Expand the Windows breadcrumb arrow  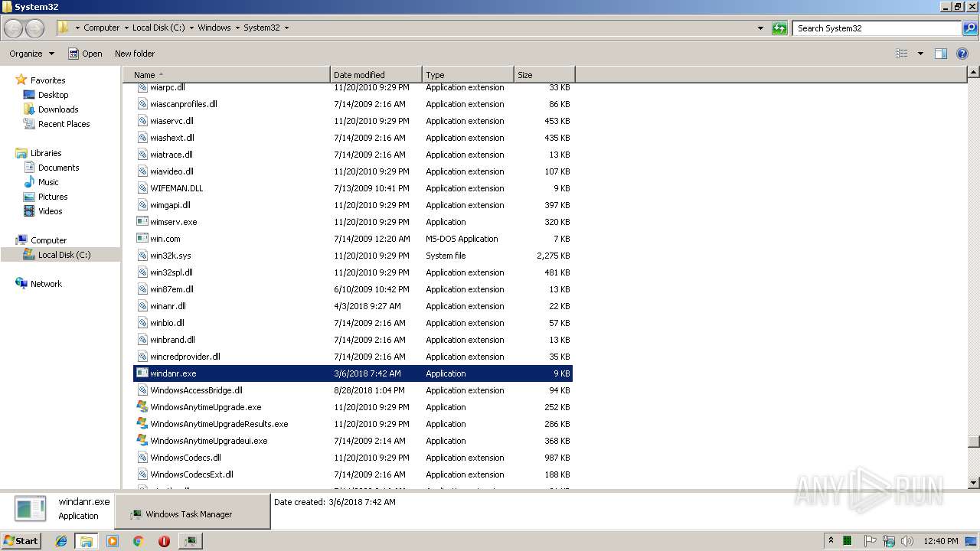[237, 28]
